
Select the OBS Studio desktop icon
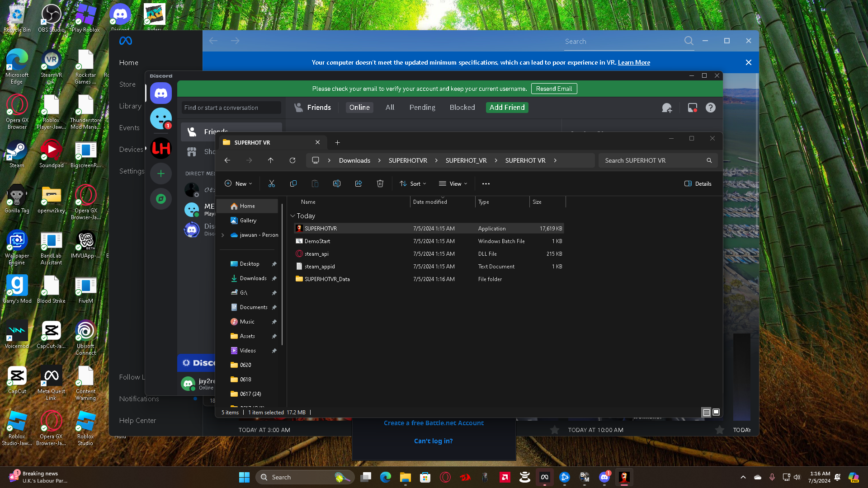[51, 18]
